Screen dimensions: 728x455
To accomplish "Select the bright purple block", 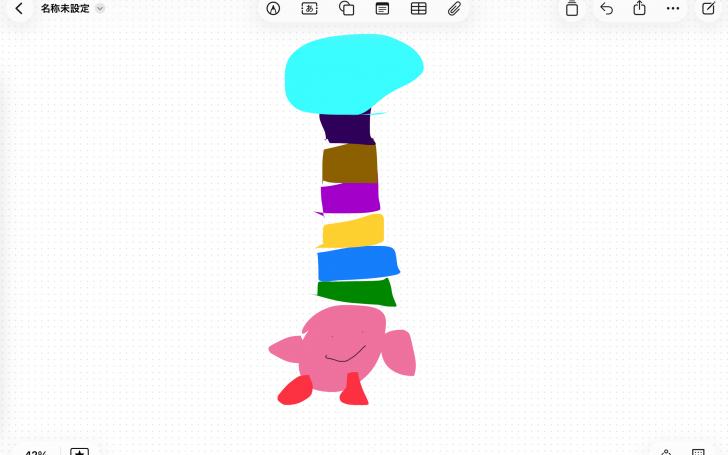I will tap(350, 198).
